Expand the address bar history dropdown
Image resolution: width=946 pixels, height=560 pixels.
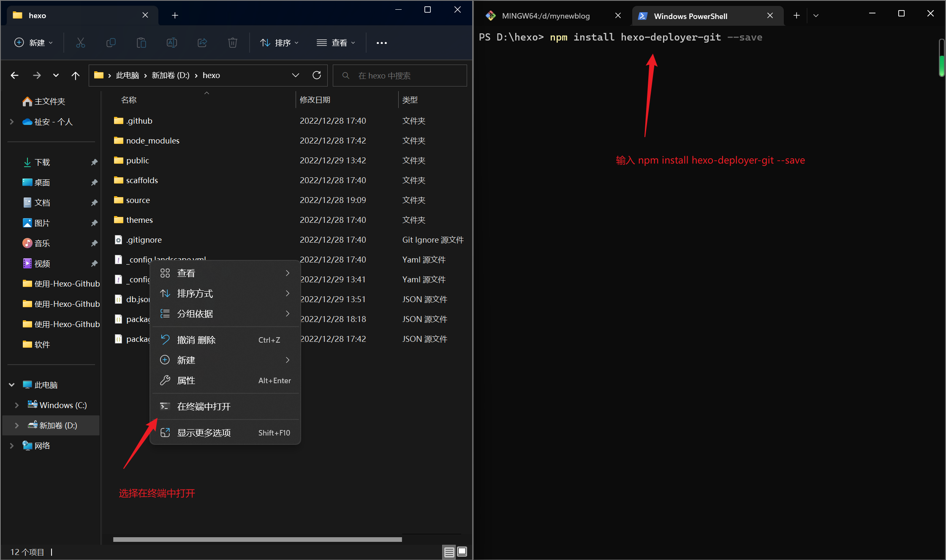tap(296, 76)
